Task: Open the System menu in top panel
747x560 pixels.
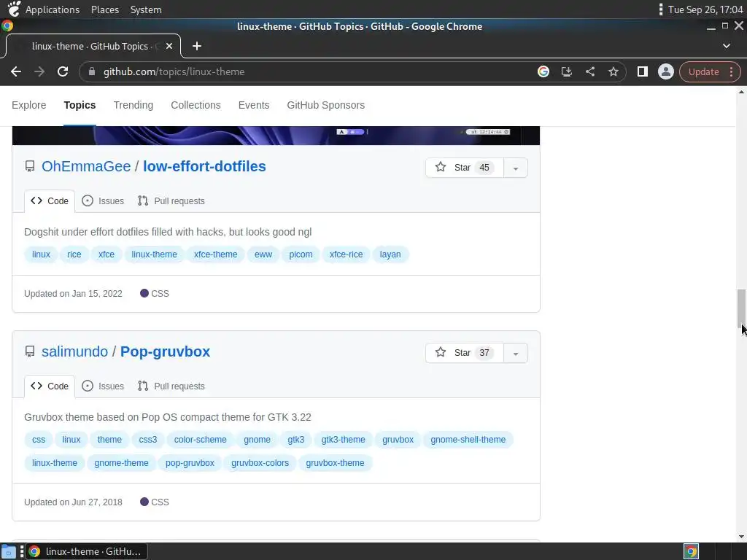Action: point(146,9)
